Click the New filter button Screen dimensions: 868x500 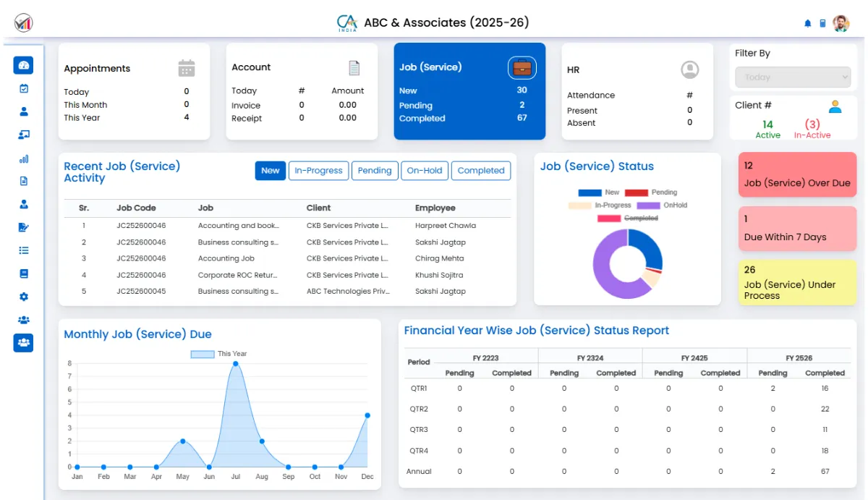[270, 171]
